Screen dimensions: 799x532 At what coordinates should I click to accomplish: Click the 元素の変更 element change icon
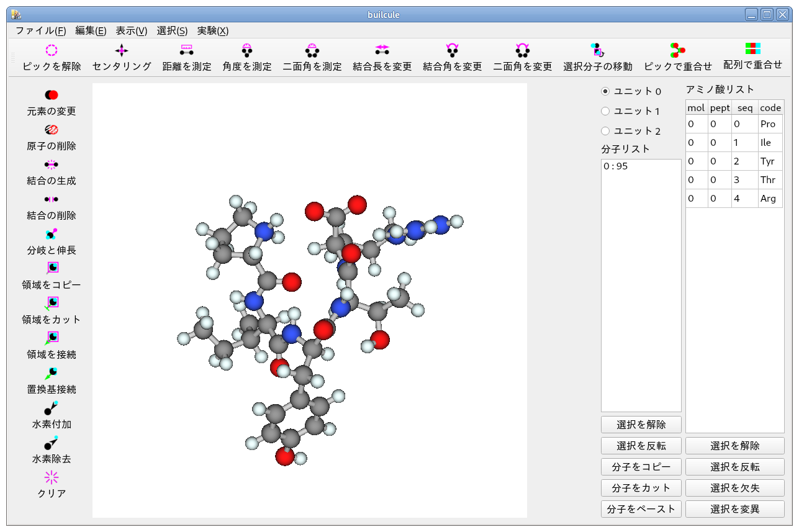coord(52,95)
